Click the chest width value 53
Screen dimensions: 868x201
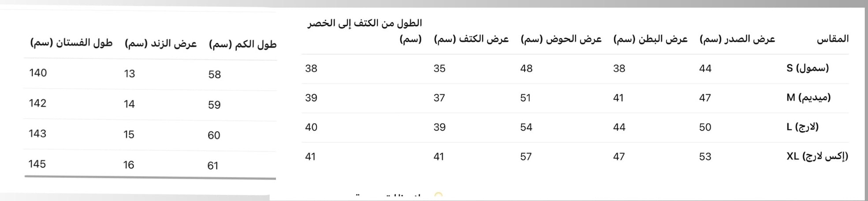click(x=705, y=156)
